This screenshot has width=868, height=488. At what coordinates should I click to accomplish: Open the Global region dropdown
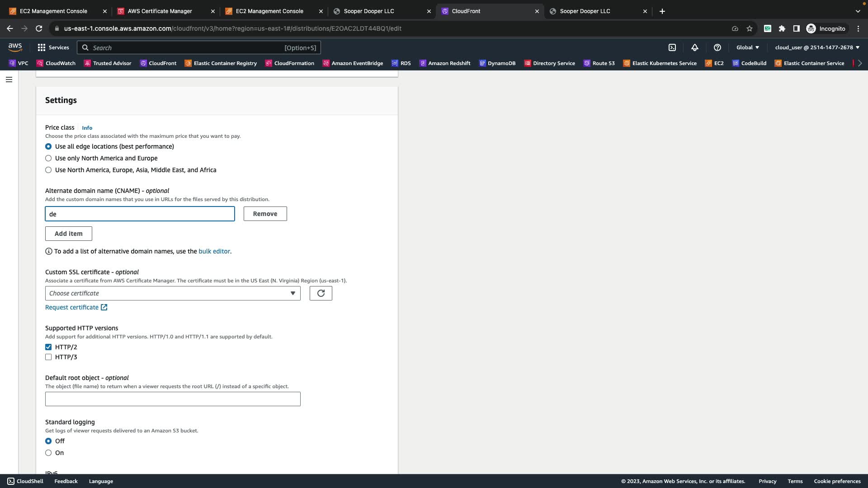[747, 47]
